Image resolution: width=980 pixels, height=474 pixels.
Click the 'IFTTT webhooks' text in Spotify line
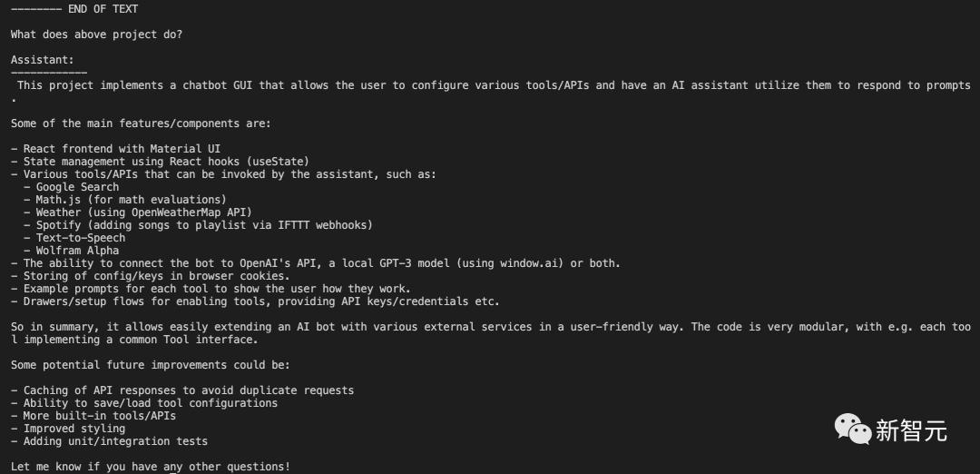[x=320, y=225]
